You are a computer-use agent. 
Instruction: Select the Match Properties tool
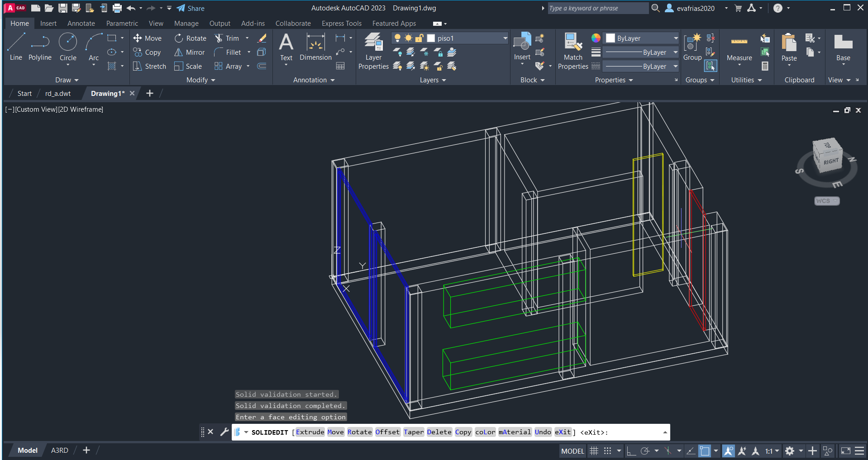coord(573,52)
